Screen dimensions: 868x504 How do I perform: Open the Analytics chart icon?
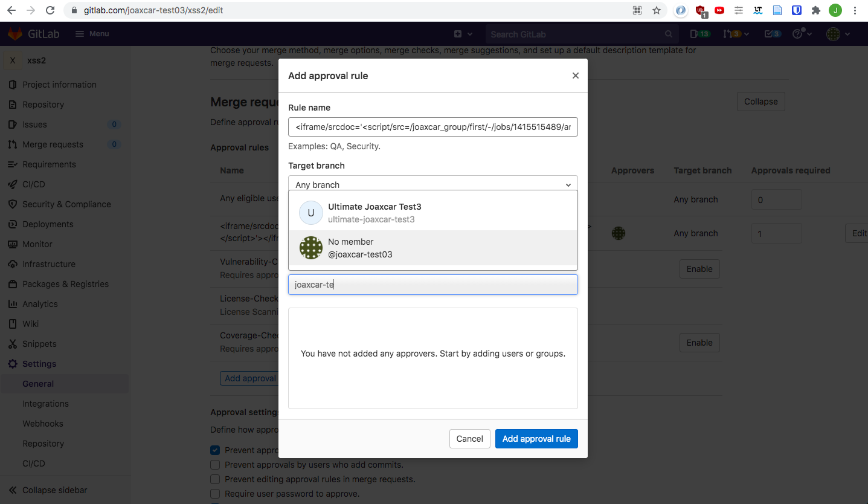click(12, 304)
